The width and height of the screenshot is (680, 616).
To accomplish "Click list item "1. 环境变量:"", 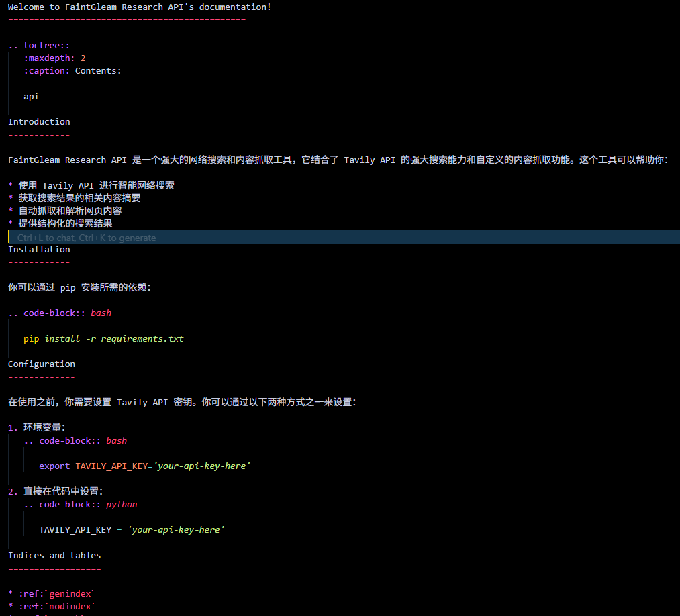I will click(37, 428).
